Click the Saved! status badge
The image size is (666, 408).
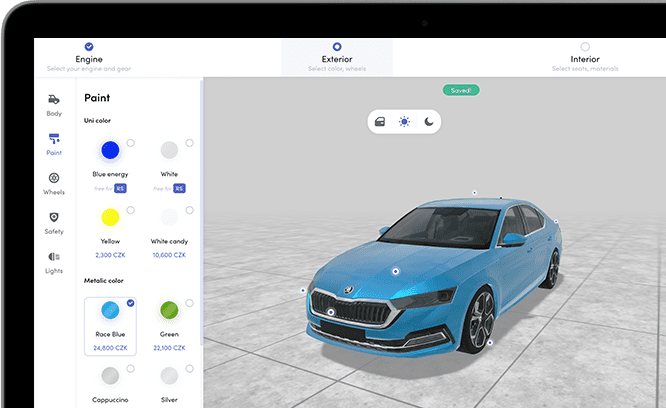[461, 90]
